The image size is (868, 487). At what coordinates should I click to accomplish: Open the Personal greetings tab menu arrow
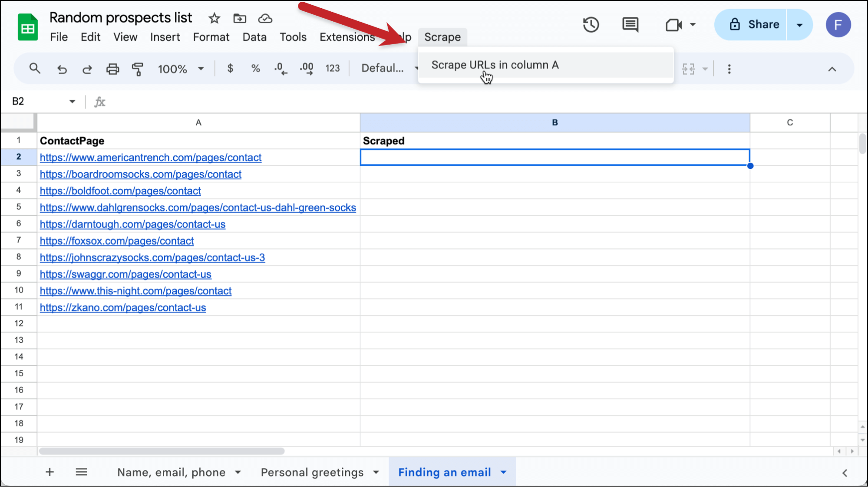(376, 472)
